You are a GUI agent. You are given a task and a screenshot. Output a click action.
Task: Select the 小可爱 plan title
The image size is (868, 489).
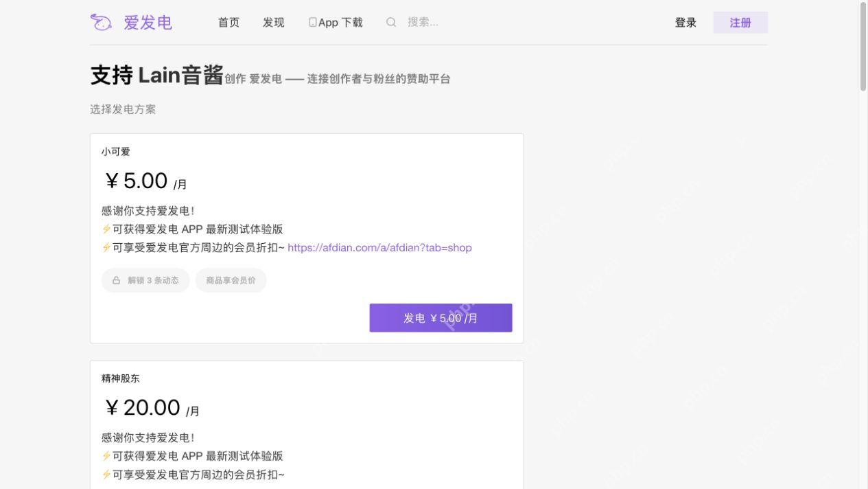tap(116, 152)
